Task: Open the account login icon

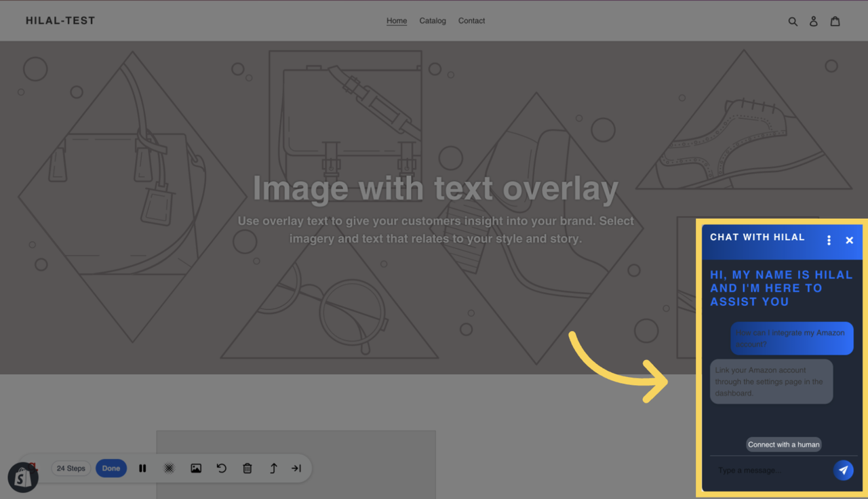Action: [813, 21]
